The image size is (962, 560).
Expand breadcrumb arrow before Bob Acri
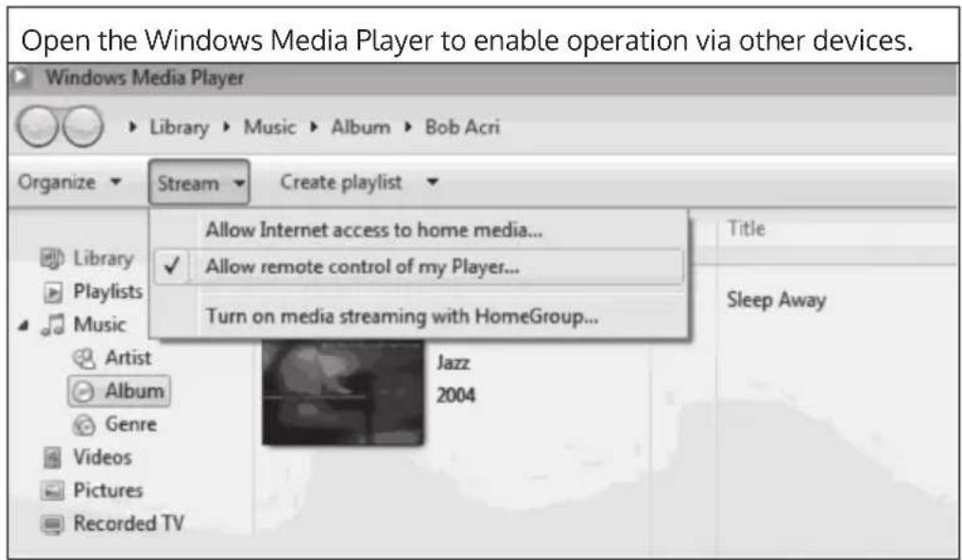pos(408,127)
